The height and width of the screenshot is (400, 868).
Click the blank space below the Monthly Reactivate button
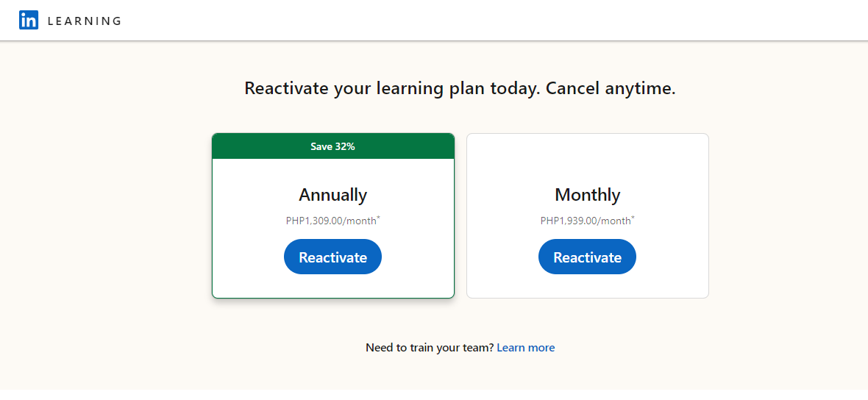point(587,286)
